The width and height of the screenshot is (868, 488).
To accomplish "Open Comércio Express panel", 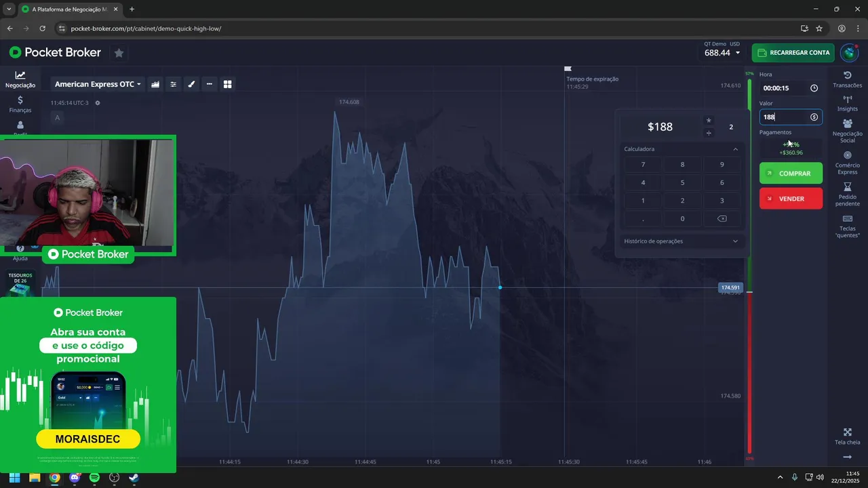I will click(848, 163).
